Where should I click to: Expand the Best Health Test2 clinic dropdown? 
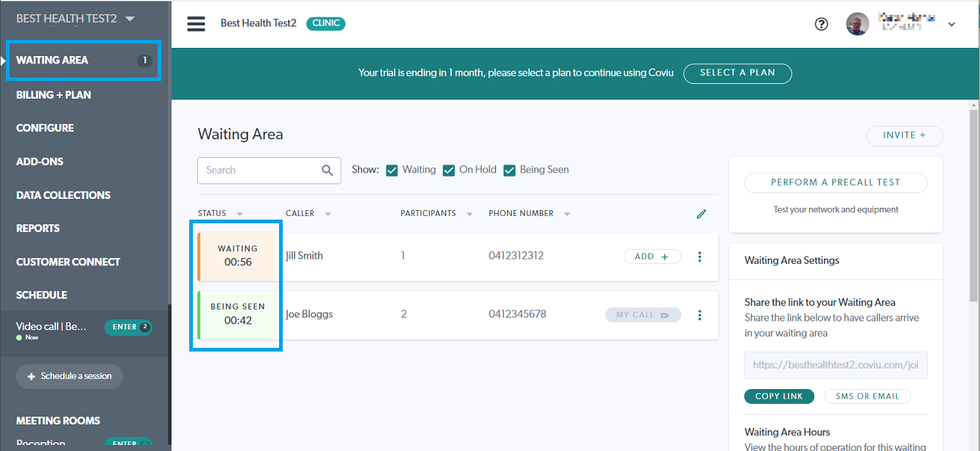[130, 18]
